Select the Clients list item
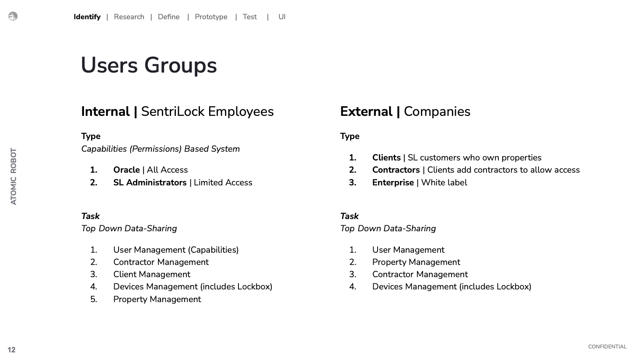This screenshot has width=644, height=362. click(456, 158)
